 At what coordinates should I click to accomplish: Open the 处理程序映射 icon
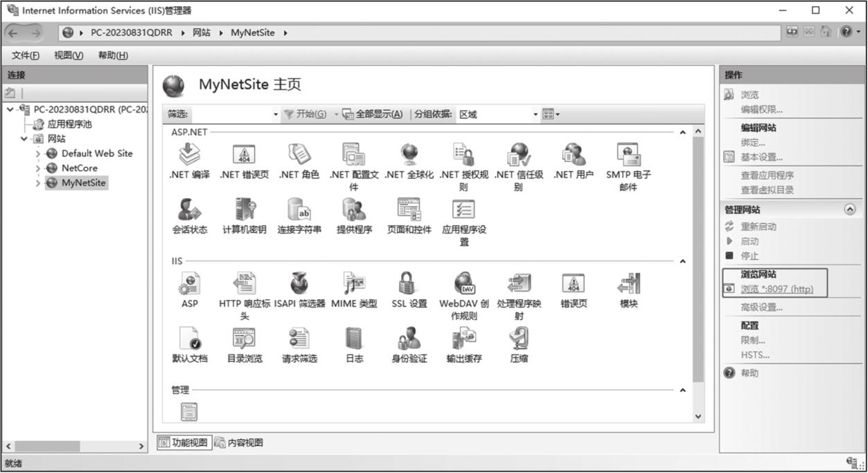tap(518, 283)
